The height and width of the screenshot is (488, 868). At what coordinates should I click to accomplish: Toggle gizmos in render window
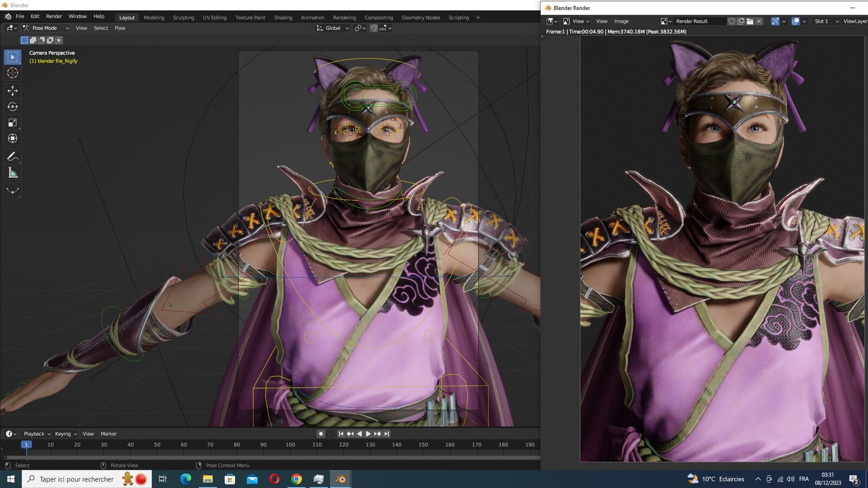[x=775, y=21]
